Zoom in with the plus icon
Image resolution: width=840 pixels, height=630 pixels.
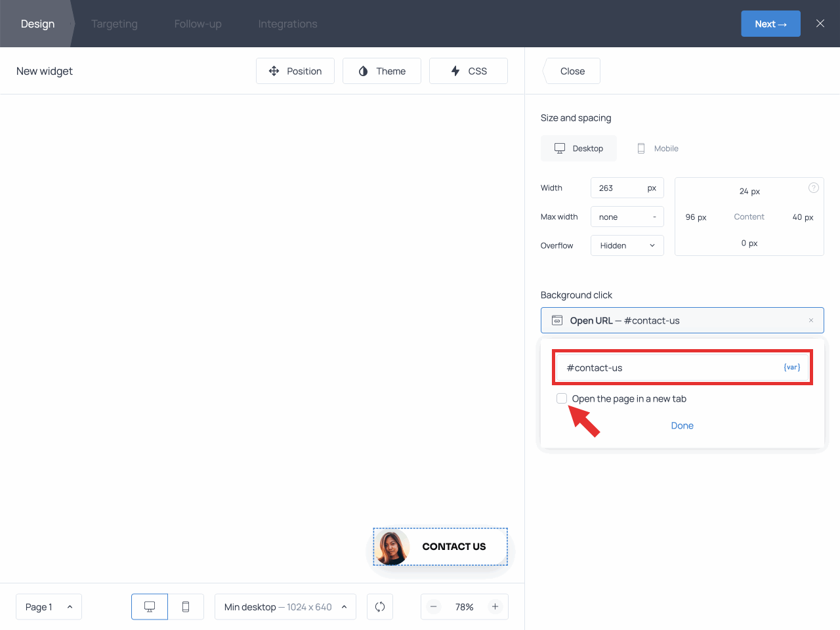495,607
